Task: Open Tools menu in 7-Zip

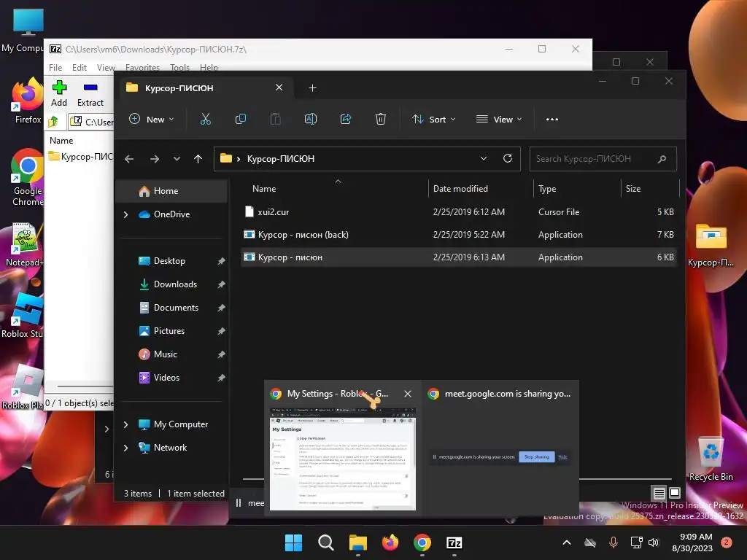Action: click(x=179, y=68)
